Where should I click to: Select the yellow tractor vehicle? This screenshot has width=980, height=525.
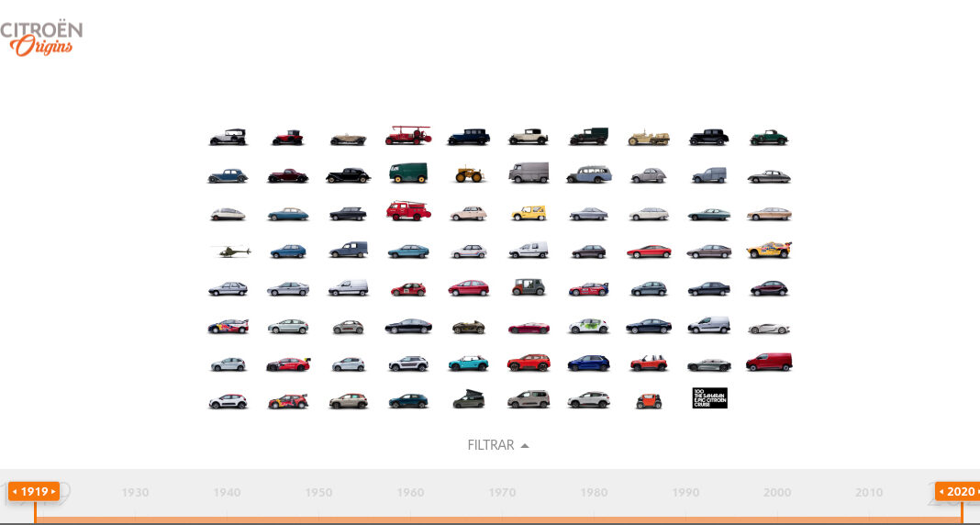468,173
